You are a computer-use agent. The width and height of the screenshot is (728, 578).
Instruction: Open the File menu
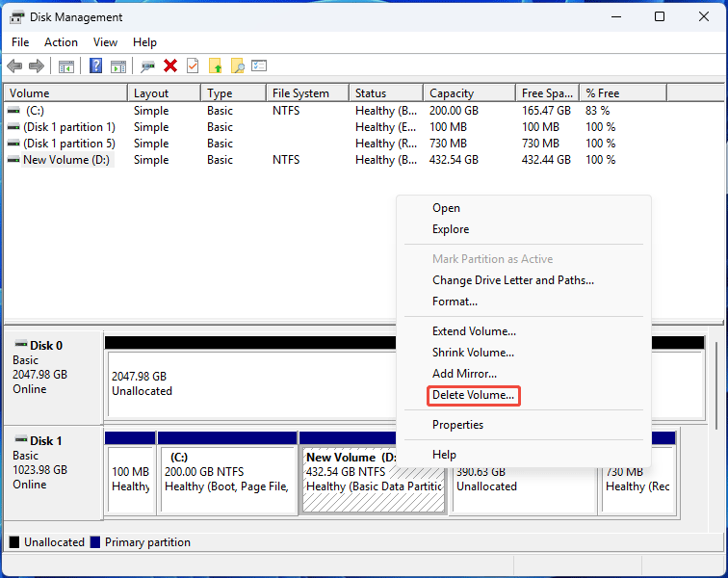click(x=20, y=42)
